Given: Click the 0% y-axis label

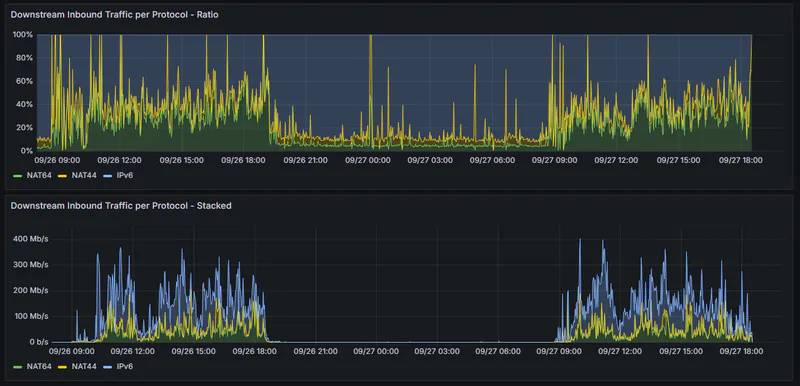Looking at the screenshot, I should click(27, 150).
